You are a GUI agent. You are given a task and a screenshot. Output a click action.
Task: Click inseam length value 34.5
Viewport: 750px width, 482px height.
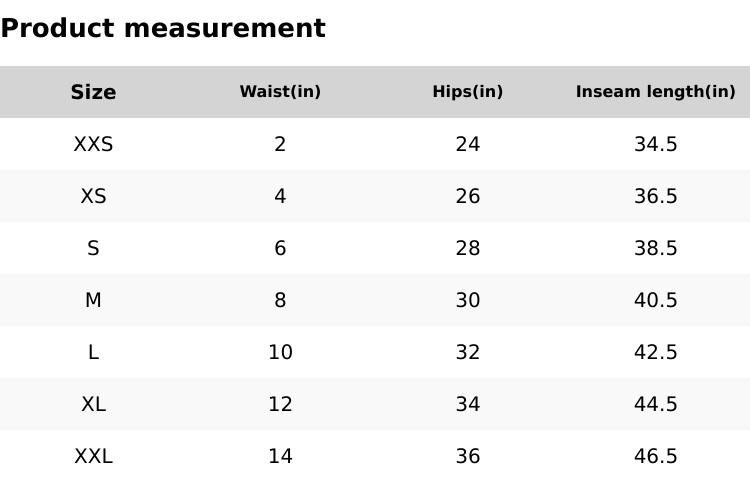655,144
